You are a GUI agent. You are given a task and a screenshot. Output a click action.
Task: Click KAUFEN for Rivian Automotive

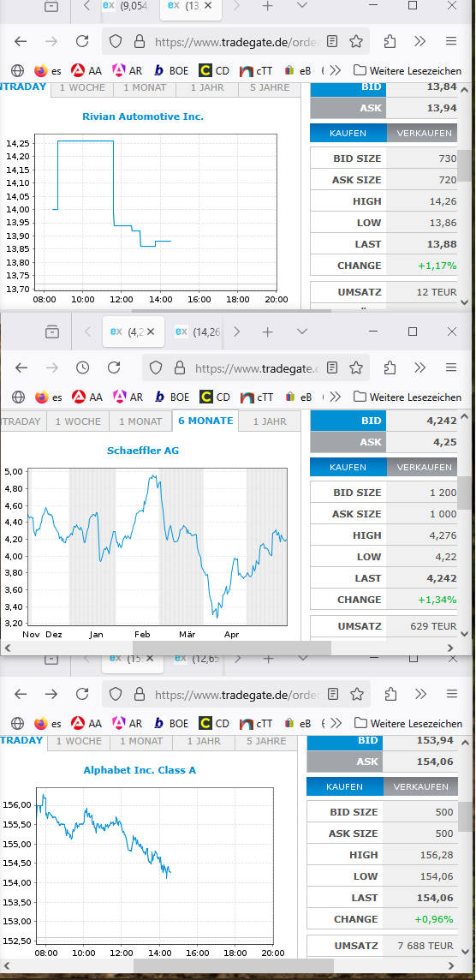pyautogui.click(x=348, y=133)
